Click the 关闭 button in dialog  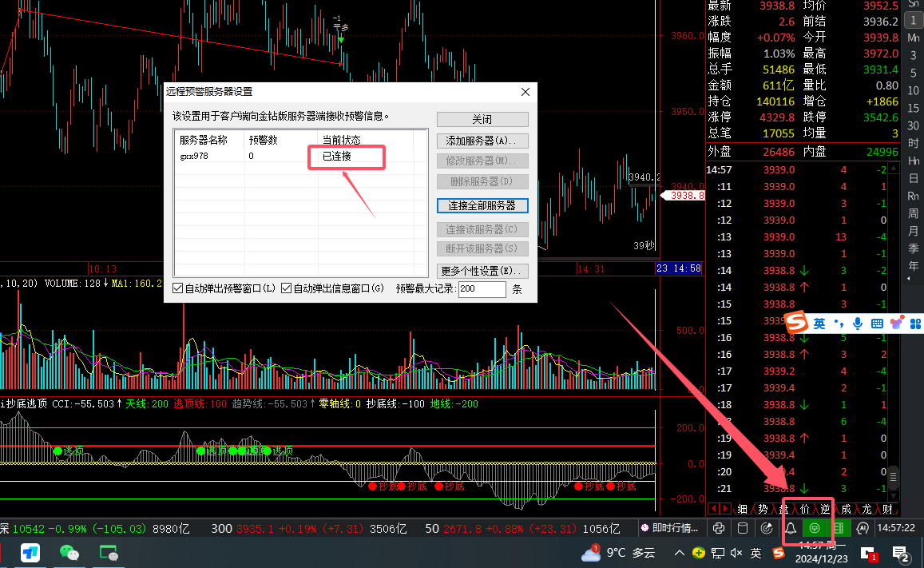pyautogui.click(x=482, y=119)
